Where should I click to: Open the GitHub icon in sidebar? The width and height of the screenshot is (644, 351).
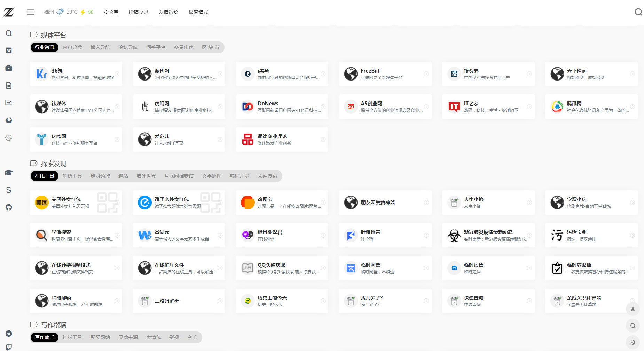9,207
